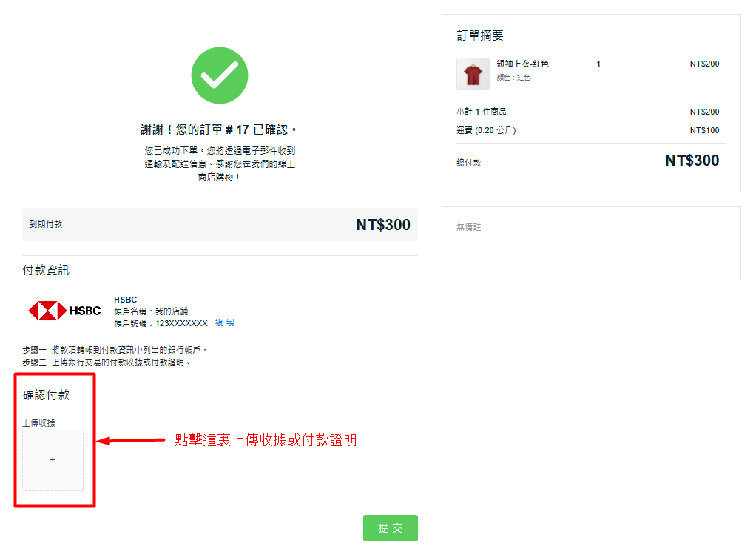Click the 確認付款 section heading

[46, 395]
